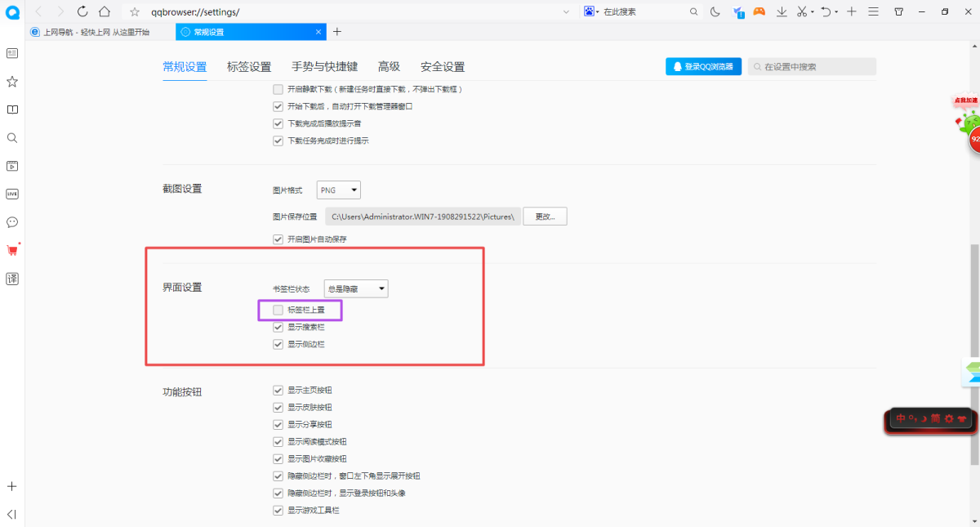Viewport: 980px width, 527px height.
Task: Expand the arrow beside the undo icon
Action: point(836,12)
